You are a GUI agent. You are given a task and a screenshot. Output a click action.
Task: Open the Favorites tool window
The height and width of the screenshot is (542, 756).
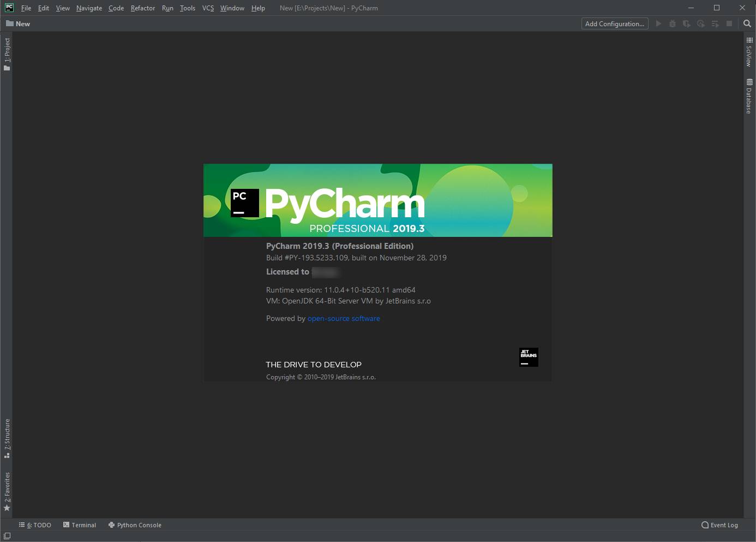click(x=7, y=492)
